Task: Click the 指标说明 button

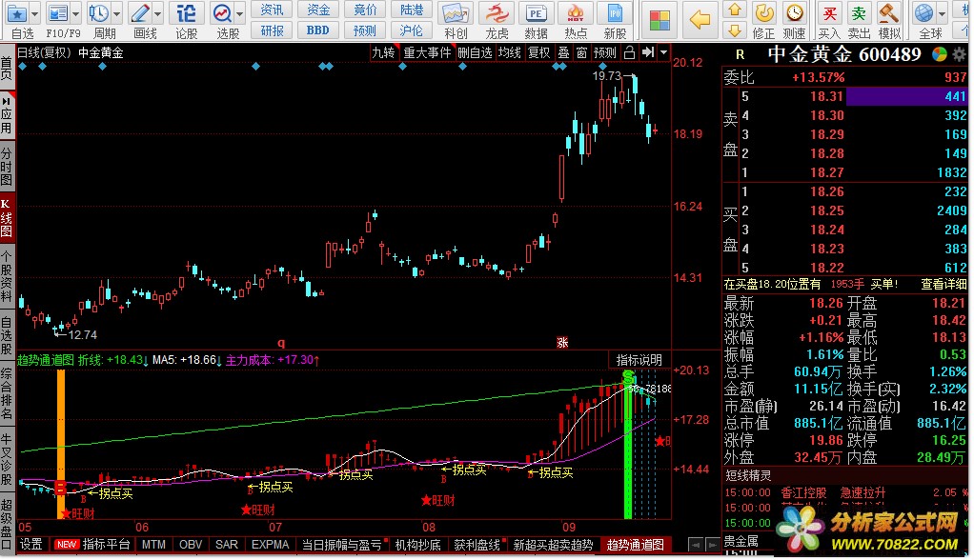Action: pos(638,359)
